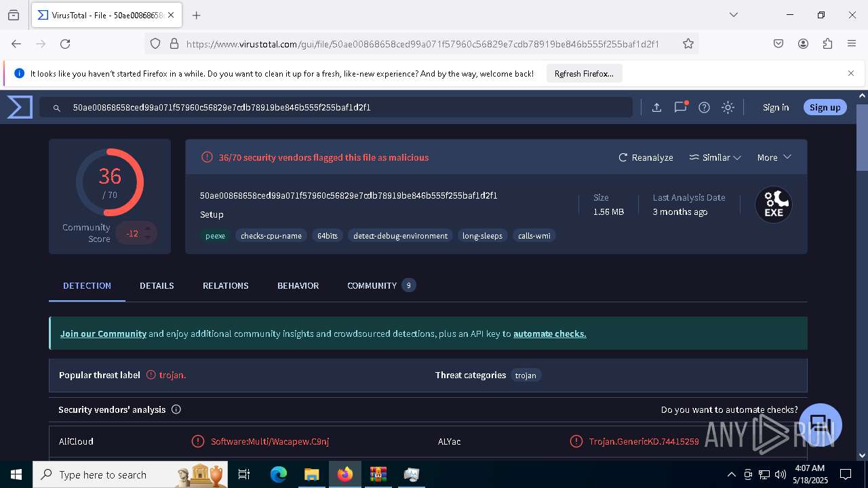Click the VirusTotal hash search field

pos(336,107)
